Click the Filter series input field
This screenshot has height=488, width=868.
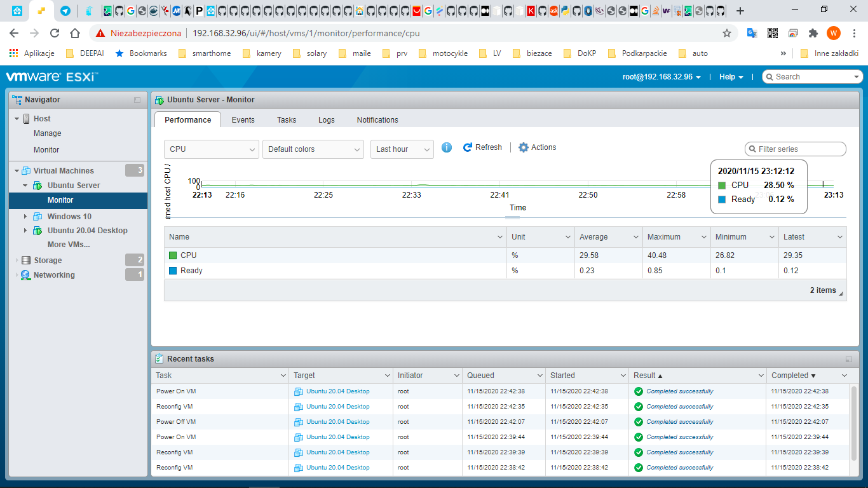coord(796,149)
